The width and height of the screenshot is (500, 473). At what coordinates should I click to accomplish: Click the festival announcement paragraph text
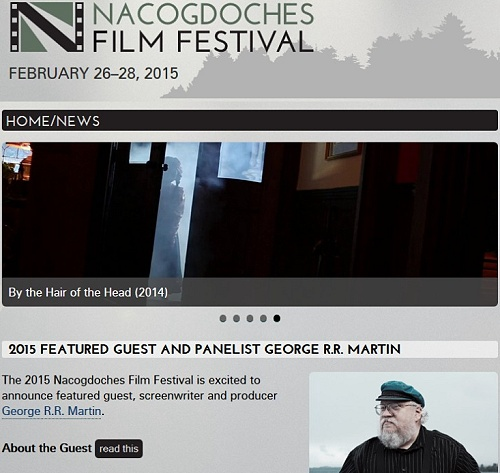coord(139,395)
